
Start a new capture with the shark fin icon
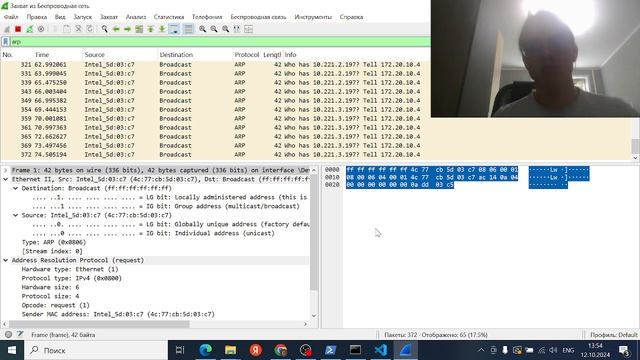point(7,29)
